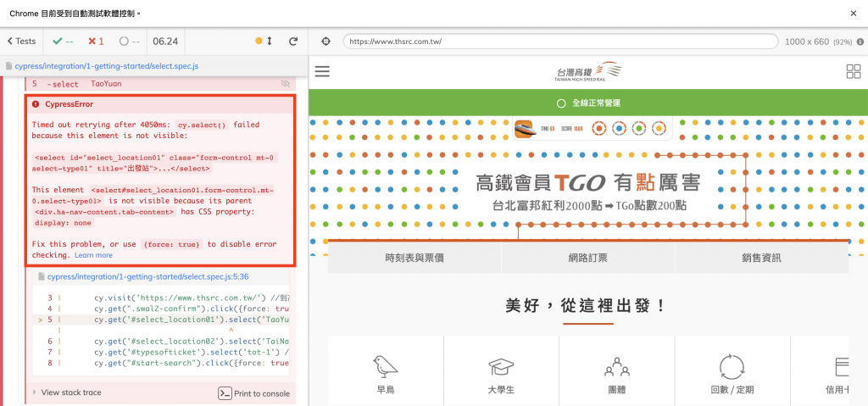Click the -select TaoYuan command row
Screen dimensions: 868x406
tap(160, 84)
